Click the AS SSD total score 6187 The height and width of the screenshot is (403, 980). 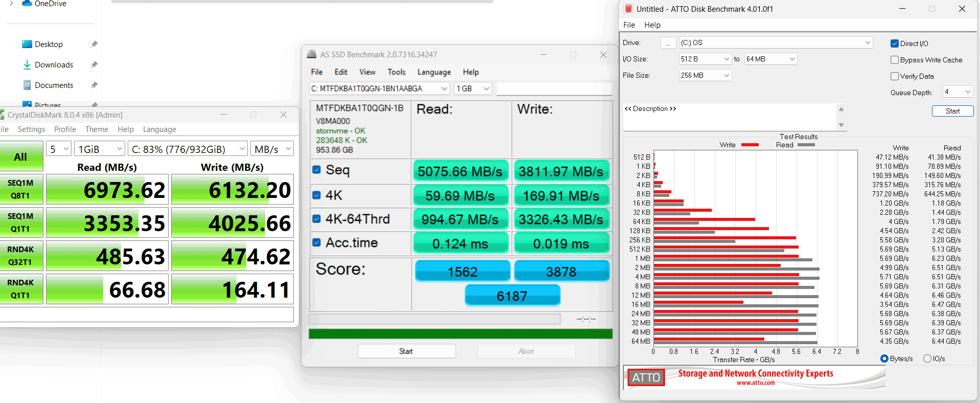512,296
